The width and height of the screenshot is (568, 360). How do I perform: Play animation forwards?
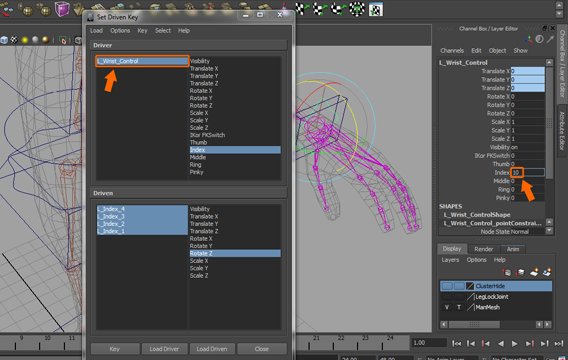pos(514,343)
